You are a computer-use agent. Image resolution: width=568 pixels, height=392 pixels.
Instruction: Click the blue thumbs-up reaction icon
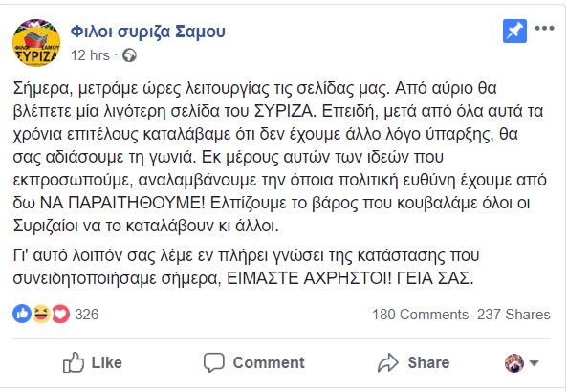coord(22,314)
